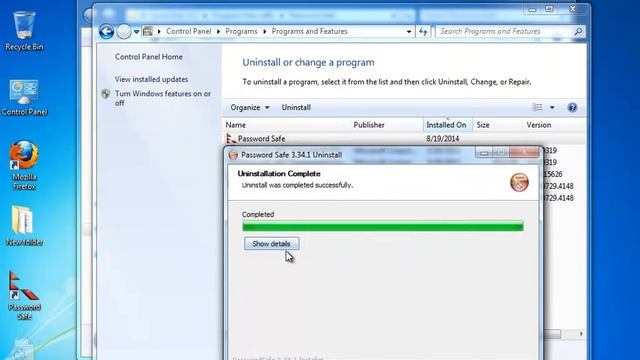Sort by the Name column header
This screenshot has height=360, width=640.
click(x=287, y=125)
